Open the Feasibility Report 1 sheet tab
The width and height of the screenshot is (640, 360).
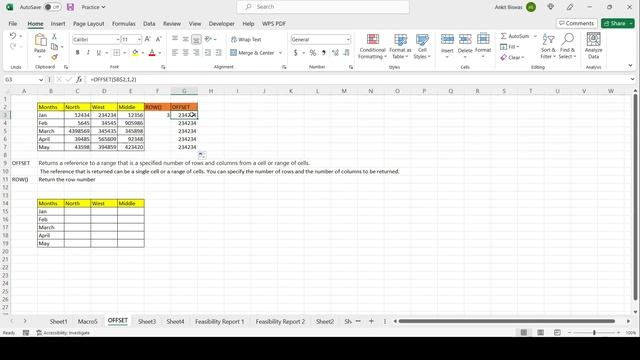(x=219, y=322)
